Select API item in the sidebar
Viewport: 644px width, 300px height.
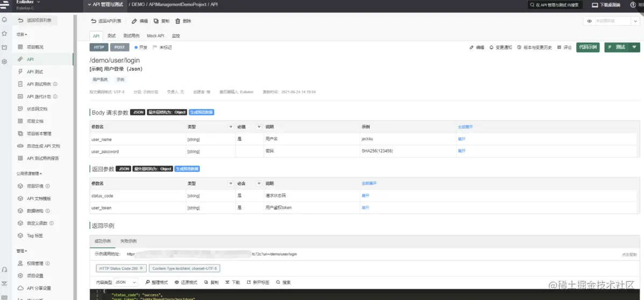click(x=44, y=60)
